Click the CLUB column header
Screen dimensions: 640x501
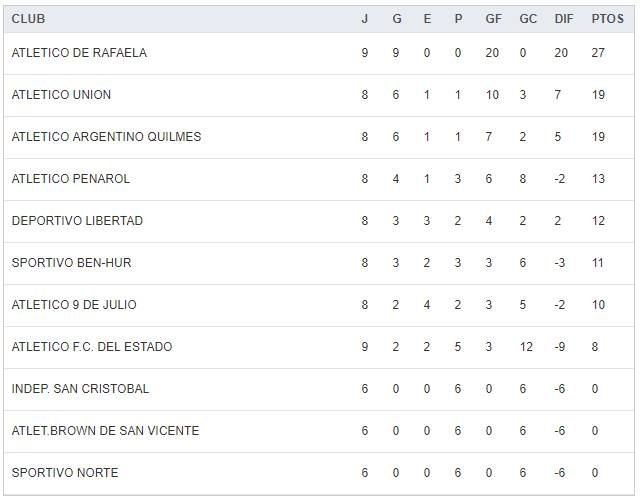[x=28, y=19]
